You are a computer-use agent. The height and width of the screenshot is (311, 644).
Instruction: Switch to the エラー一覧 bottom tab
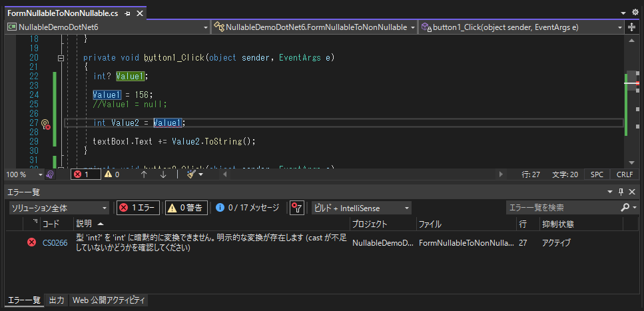(x=24, y=300)
